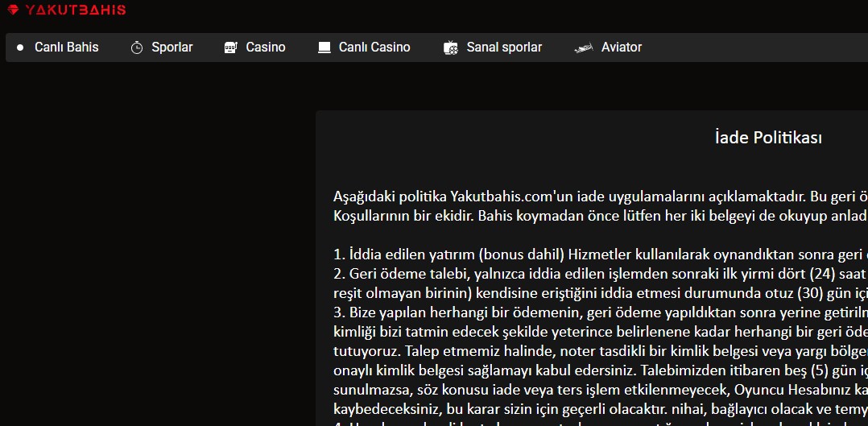Go to the Sporlar section
The height and width of the screenshot is (426, 868).
pos(172,48)
